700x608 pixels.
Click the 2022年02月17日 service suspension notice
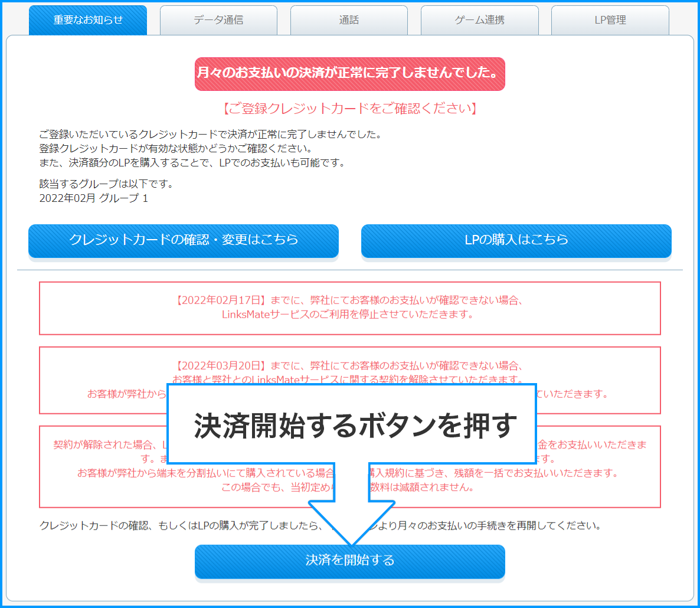tap(349, 308)
